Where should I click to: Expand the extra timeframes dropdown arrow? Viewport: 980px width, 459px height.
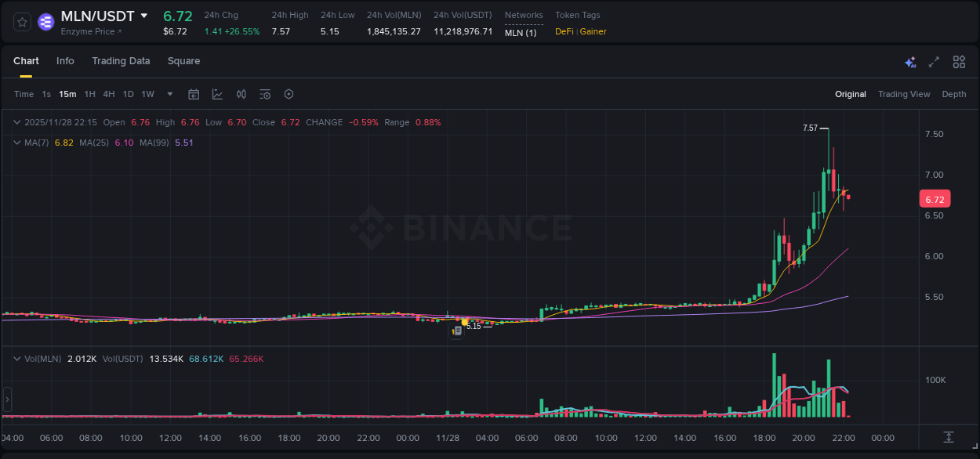click(169, 94)
